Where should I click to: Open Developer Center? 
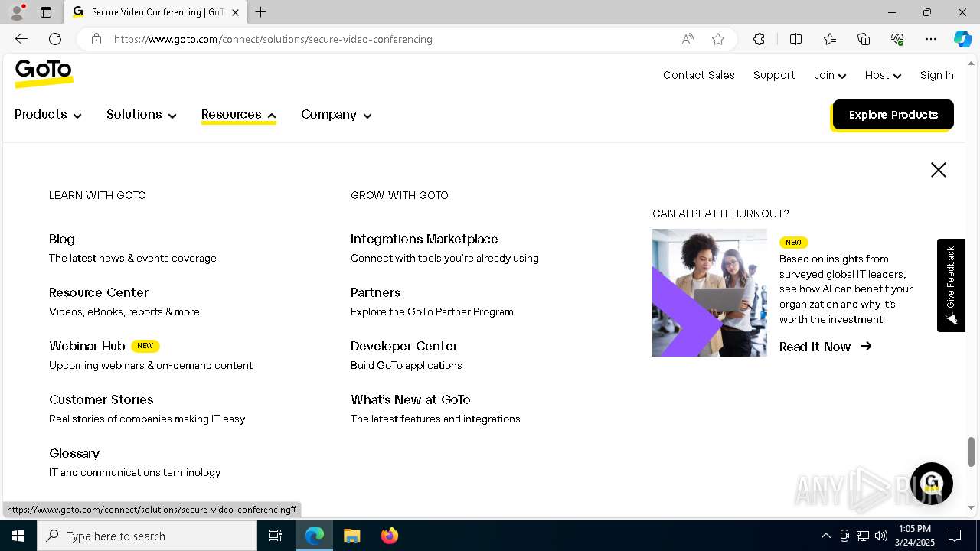pos(404,346)
